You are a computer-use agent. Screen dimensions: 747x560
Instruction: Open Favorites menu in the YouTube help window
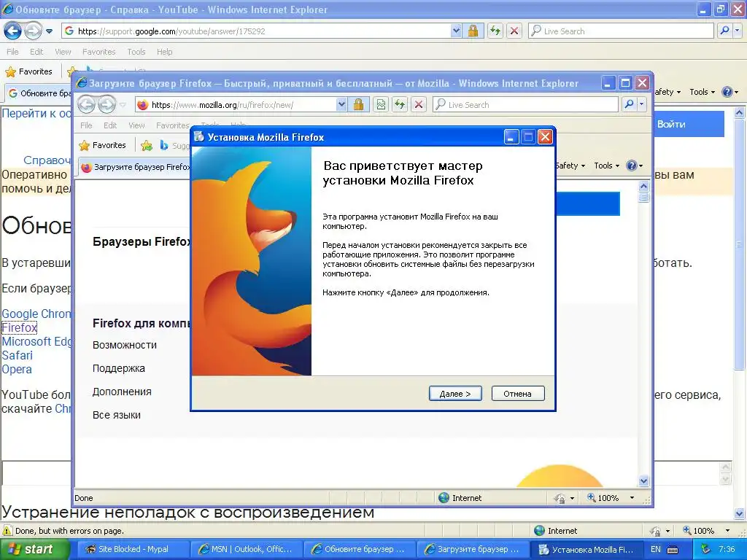[99, 52]
